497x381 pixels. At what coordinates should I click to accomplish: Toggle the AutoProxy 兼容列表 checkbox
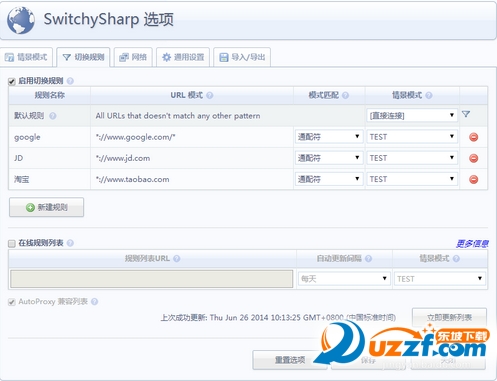tap(12, 302)
